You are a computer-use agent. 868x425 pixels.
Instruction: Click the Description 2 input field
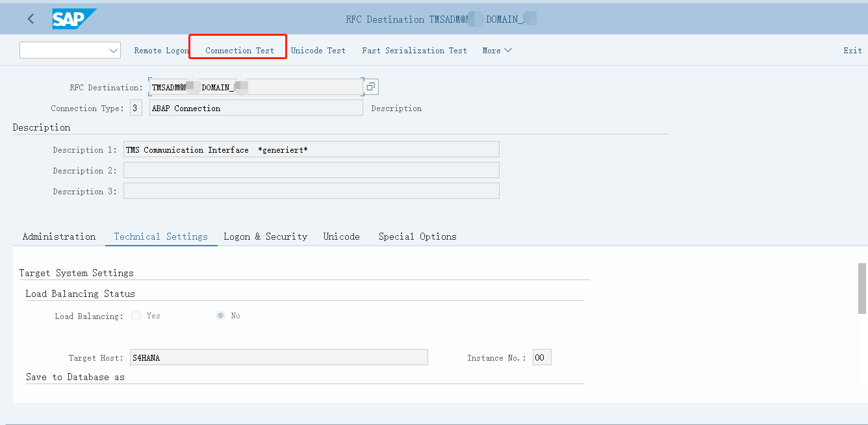(311, 170)
